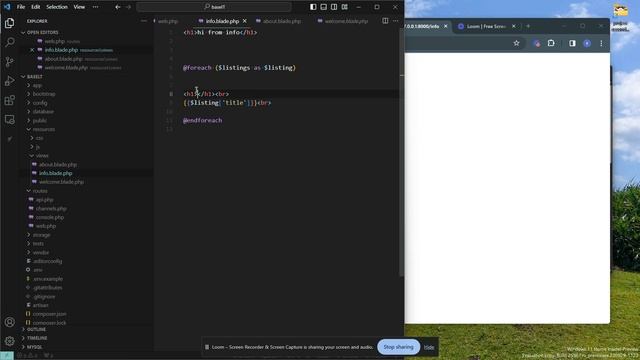Switch to the web.php editor tab
The height and width of the screenshot is (360, 640).
coord(167,21)
